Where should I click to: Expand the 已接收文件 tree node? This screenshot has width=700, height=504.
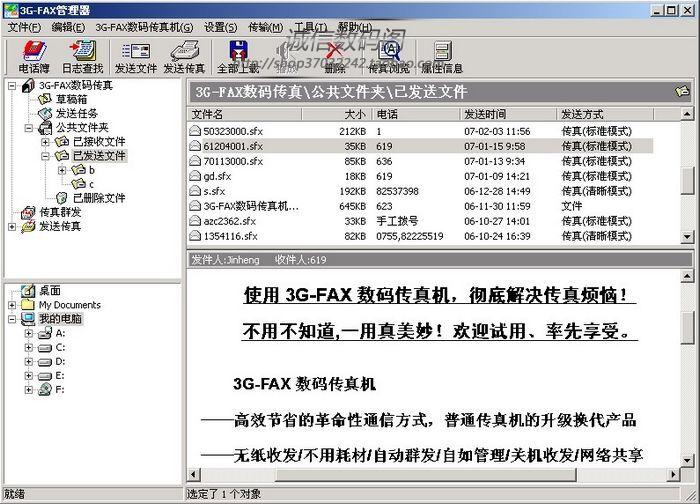[46, 142]
